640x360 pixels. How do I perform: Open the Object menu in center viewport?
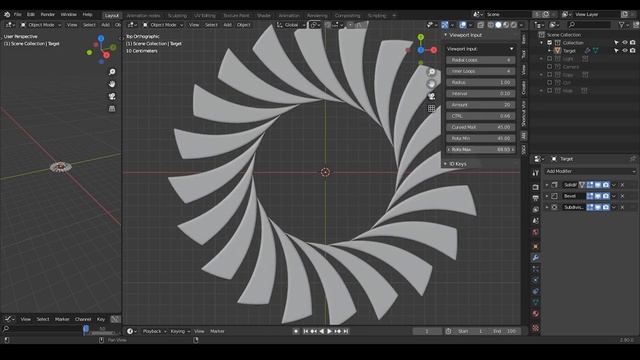[x=243, y=25]
